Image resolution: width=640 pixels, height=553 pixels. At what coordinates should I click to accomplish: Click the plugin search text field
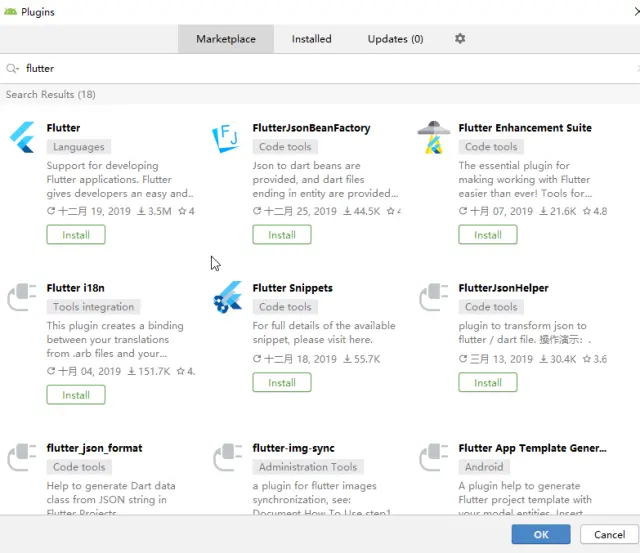click(320, 69)
